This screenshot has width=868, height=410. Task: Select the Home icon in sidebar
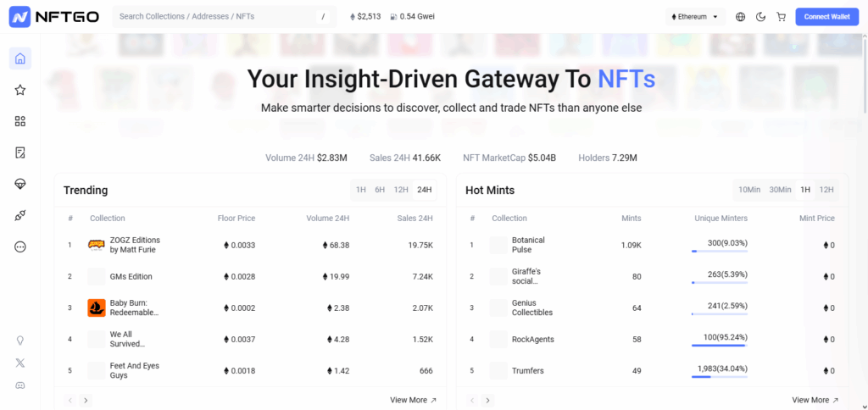[20, 58]
